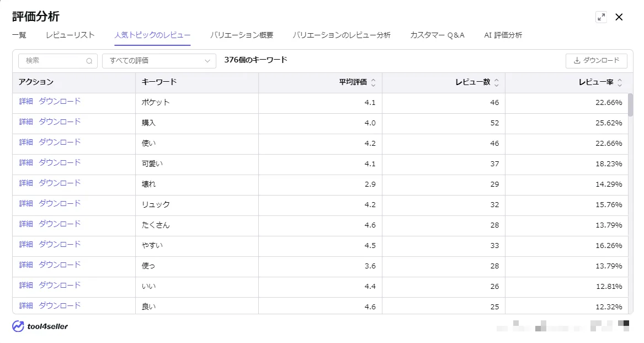This screenshot has width=644, height=343.
Task: Click the review count 52
Action: click(494, 123)
